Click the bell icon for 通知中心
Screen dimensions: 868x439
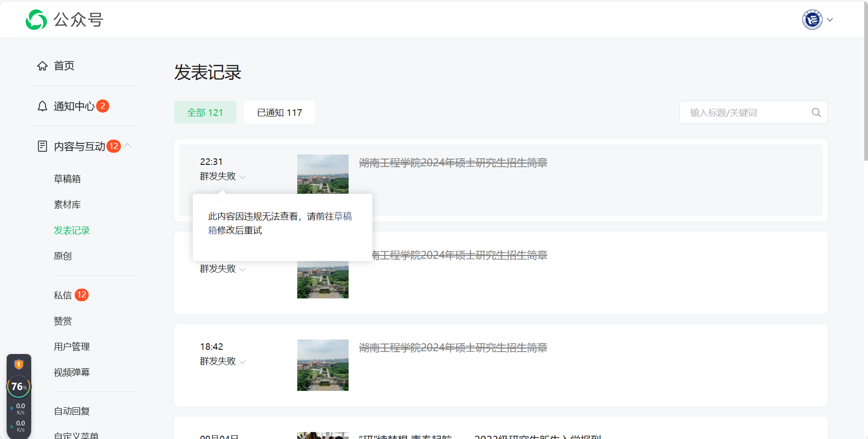point(42,106)
